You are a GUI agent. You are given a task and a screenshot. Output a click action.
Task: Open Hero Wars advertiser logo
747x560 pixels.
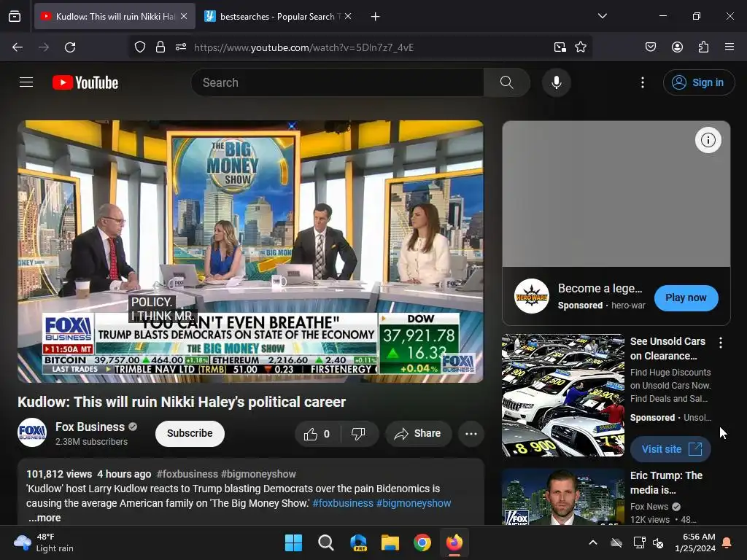coord(532,296)
